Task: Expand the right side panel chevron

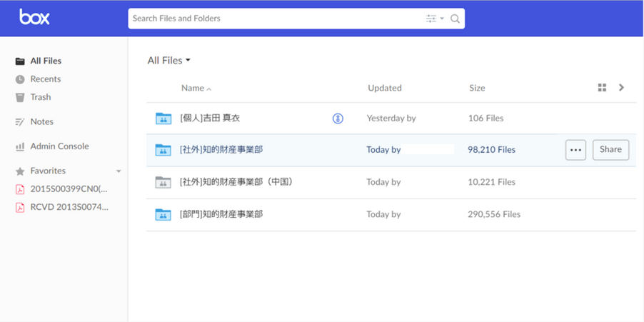Action: 621,88
